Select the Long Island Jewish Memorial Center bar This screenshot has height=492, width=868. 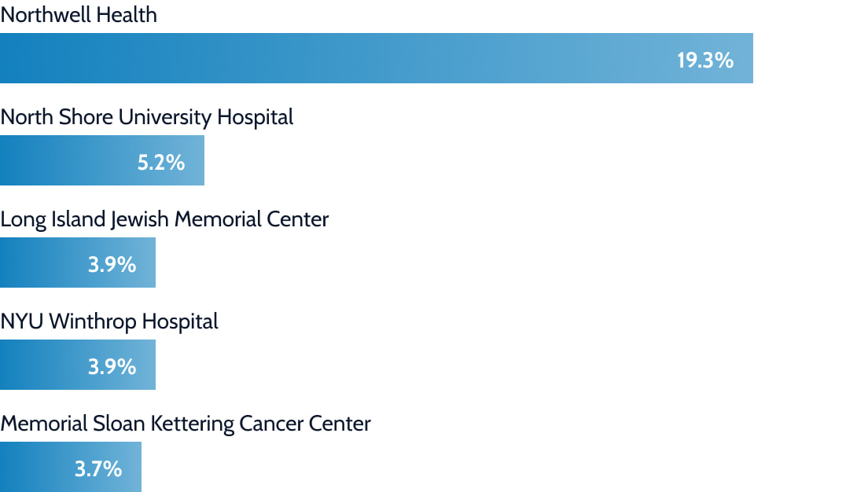pos(78,263)
